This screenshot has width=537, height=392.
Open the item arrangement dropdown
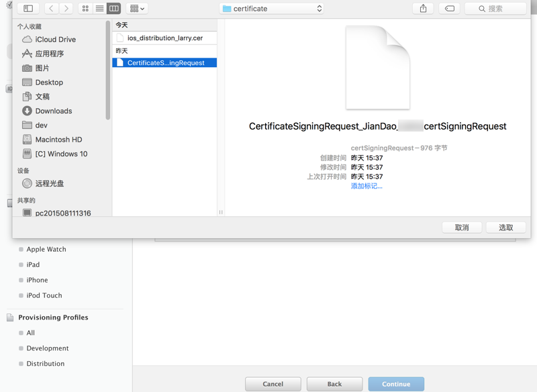tap(137, 8)
